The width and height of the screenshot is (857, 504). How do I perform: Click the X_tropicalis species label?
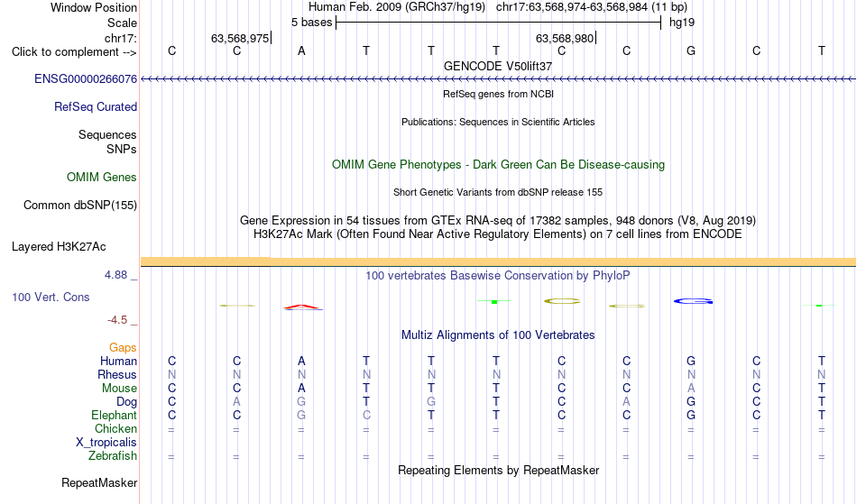(x=106, y=443)
